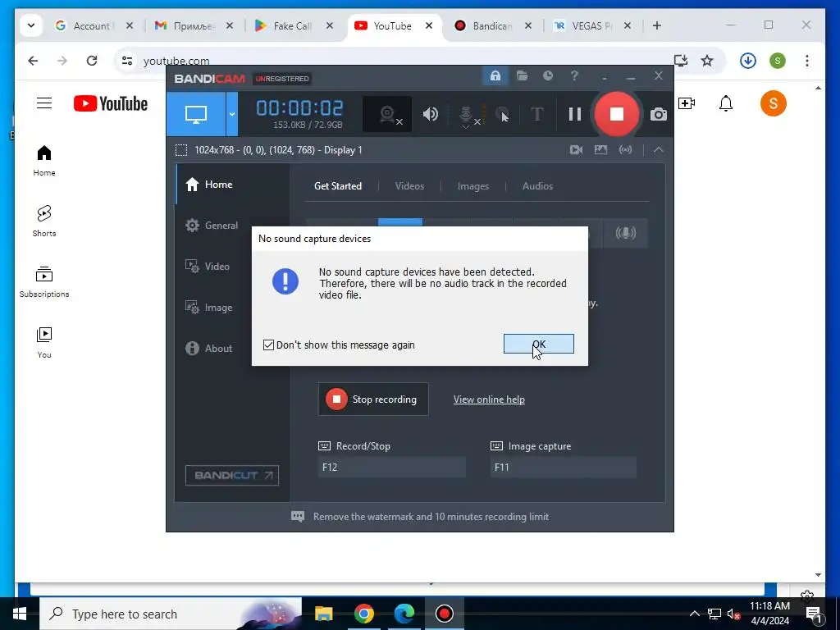
Task: Select audio-only recording mode icon
Action: pos(625,233)
